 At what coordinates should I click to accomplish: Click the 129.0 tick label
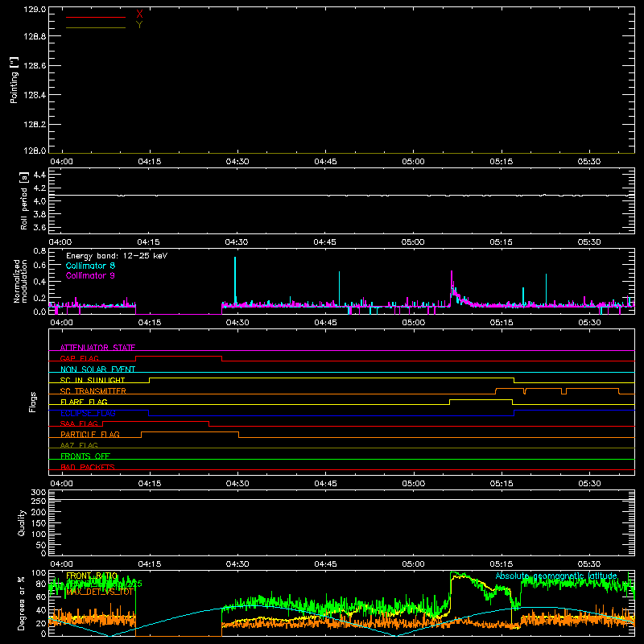click(x=35, y=10)
